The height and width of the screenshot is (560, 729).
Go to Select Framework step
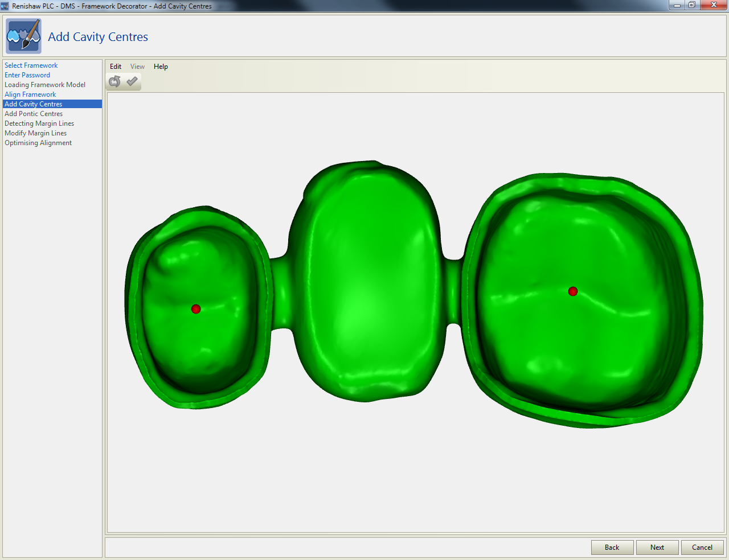pyautogui.click(x=31, y=65)
